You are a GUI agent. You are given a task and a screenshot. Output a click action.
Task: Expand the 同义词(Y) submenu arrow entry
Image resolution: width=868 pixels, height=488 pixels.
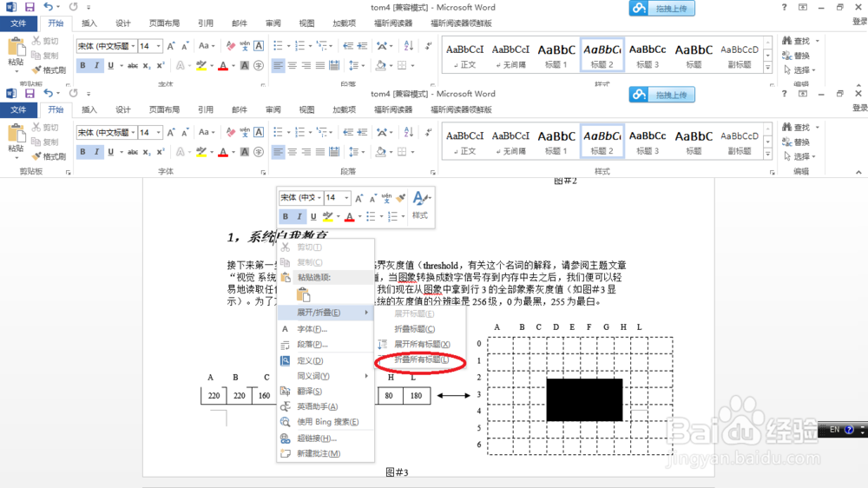tap(325, 376)
